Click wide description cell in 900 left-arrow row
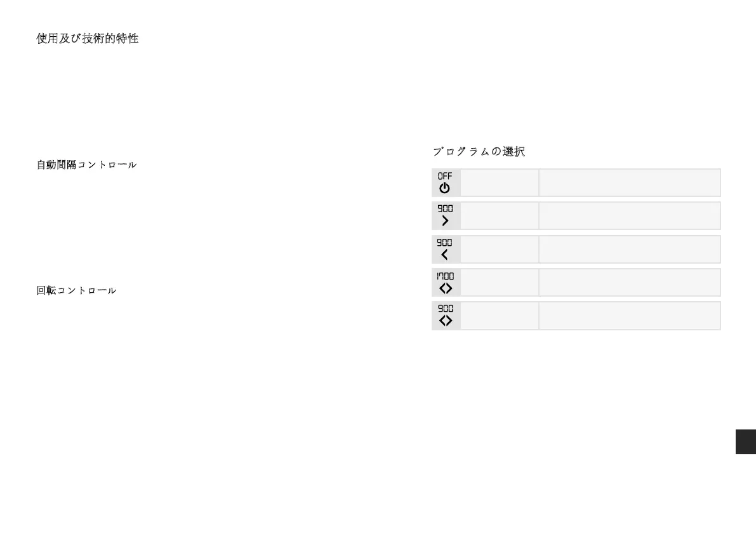The image size is (756, 533). tap(629, 250)
